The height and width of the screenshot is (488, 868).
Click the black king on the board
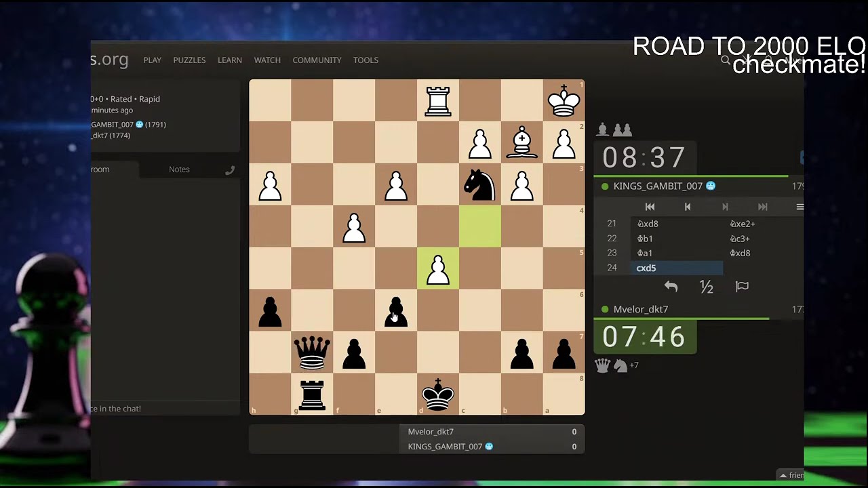(x=438, y=394)
